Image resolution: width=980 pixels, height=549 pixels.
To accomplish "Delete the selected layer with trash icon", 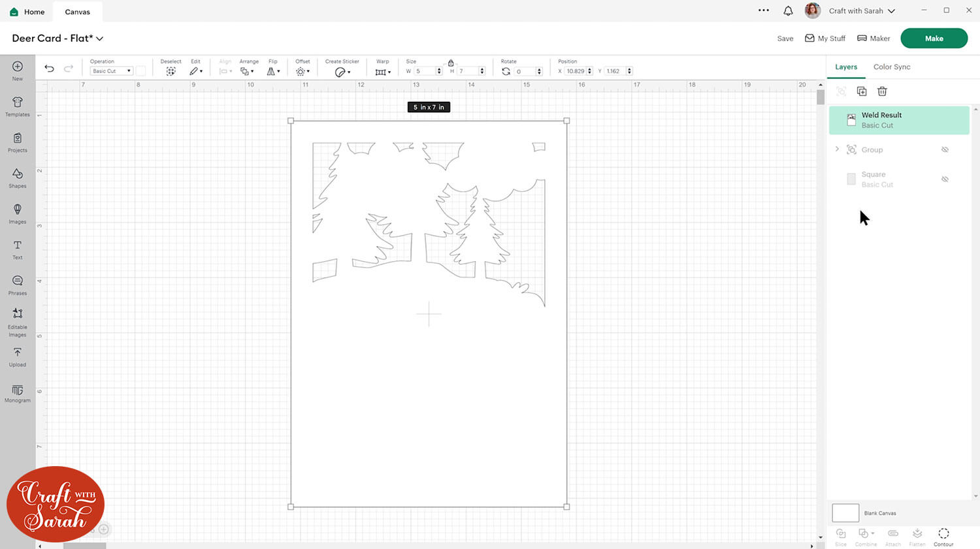I will pyautogui.click(x=882, y=91).
